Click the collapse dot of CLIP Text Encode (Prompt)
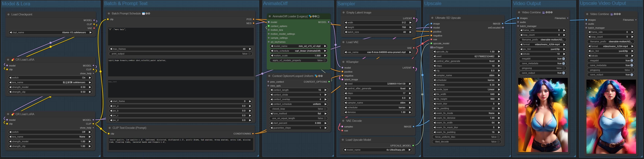The image size is (644, 159). 109,128
